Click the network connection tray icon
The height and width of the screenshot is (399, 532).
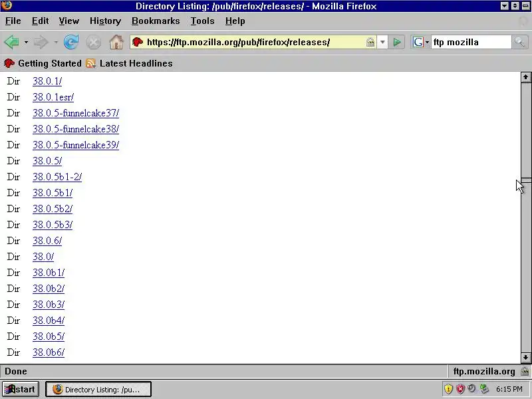tap(484, 389)
